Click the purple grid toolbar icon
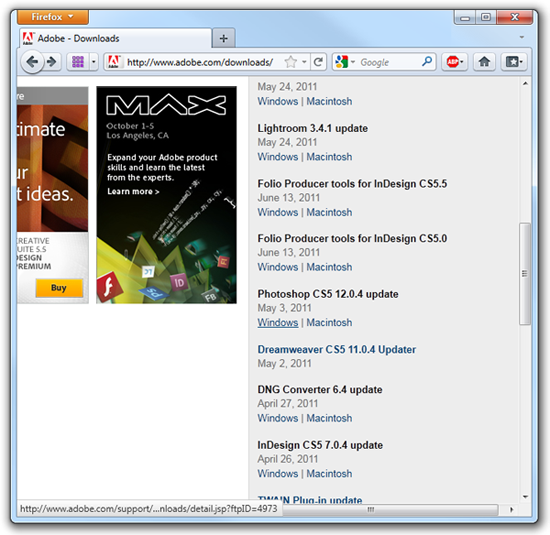The image size is (550, 535). point(78,62)
